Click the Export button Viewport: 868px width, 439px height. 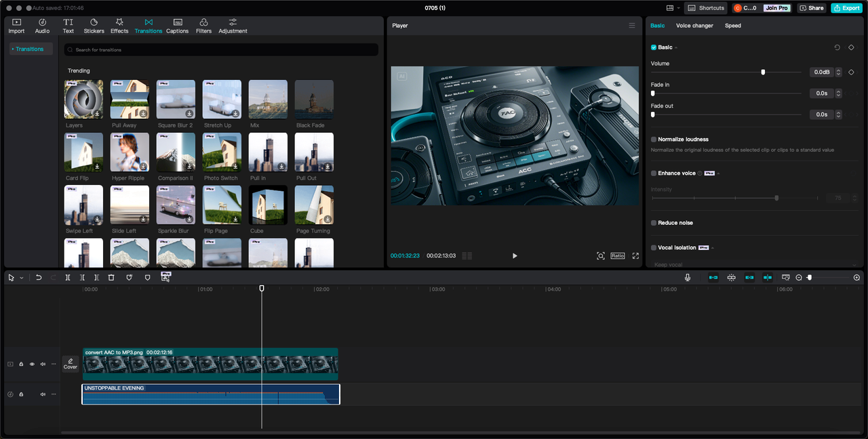tap(847, 8)
